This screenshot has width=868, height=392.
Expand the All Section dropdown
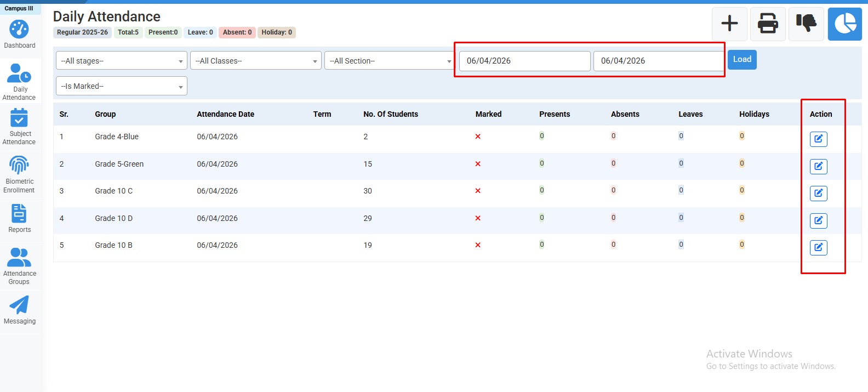pyautogui.click(x=390, y=61)
